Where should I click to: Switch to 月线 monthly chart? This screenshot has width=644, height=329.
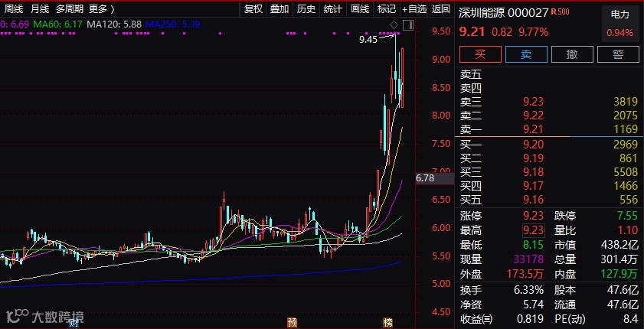pyautogui.click(x=40, y=8)
